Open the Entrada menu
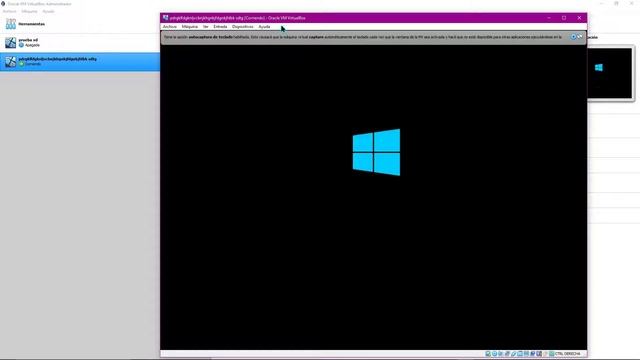This screenshot has width=640, height=360. pos(220,27)
